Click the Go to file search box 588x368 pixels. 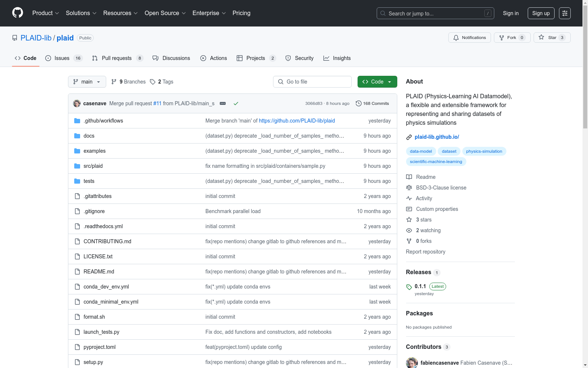312,82
